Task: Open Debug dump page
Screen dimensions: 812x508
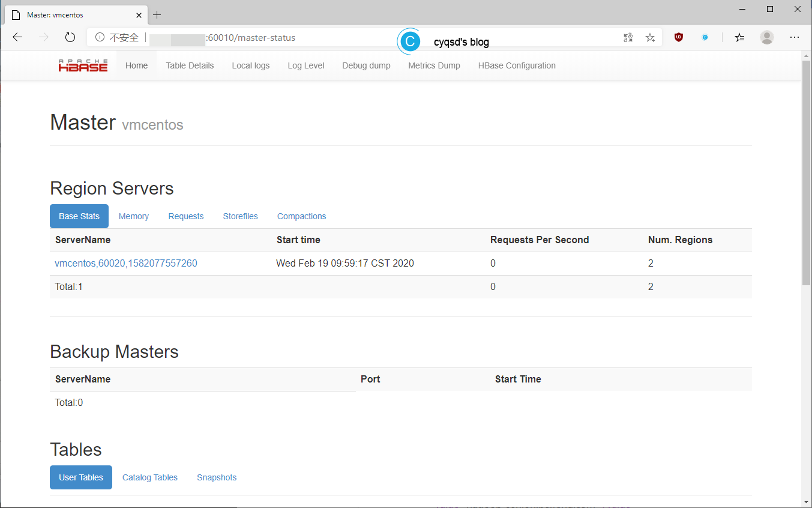Action: (x=366, y=65)
